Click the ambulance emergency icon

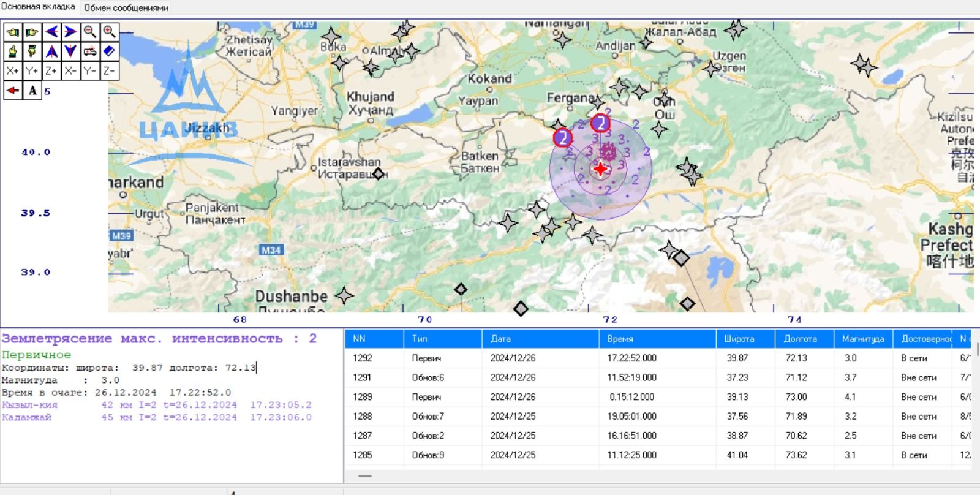(90, 51)
